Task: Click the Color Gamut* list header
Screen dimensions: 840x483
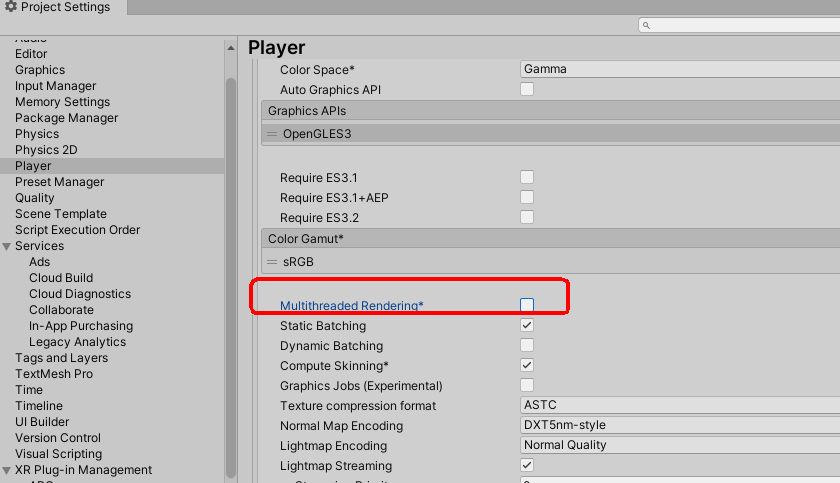Action: pyautogui.click(x=551, y=239)
